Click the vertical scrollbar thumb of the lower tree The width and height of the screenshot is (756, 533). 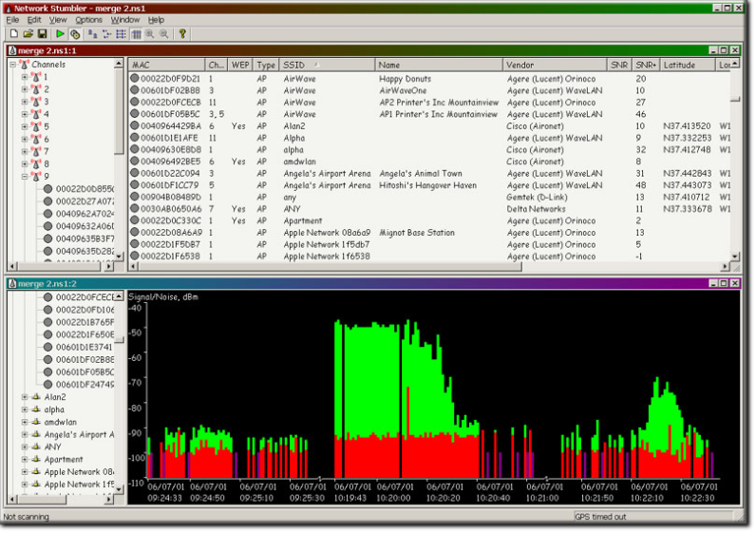coord(119,340)
